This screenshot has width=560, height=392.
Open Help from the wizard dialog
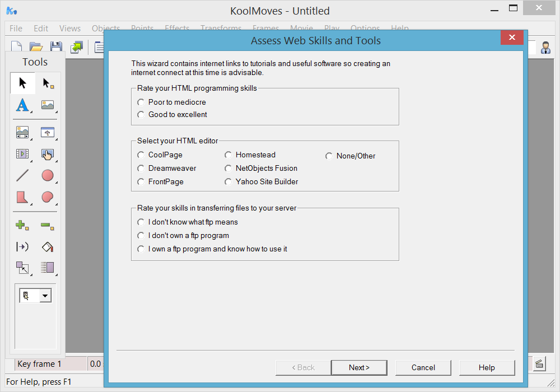487,368
